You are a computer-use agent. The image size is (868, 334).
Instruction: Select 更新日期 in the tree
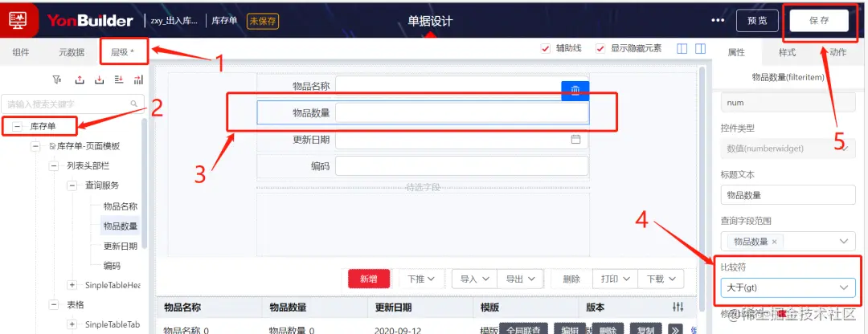120,246
